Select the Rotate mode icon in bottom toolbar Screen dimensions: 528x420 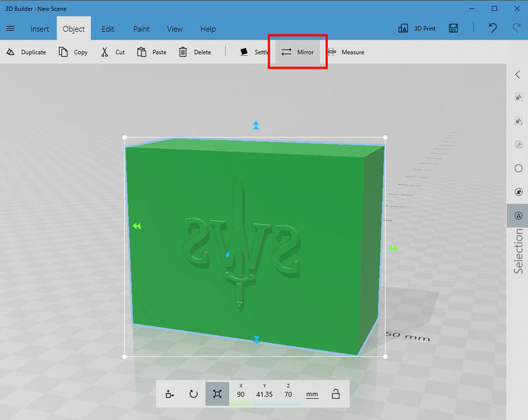(193, 394)
